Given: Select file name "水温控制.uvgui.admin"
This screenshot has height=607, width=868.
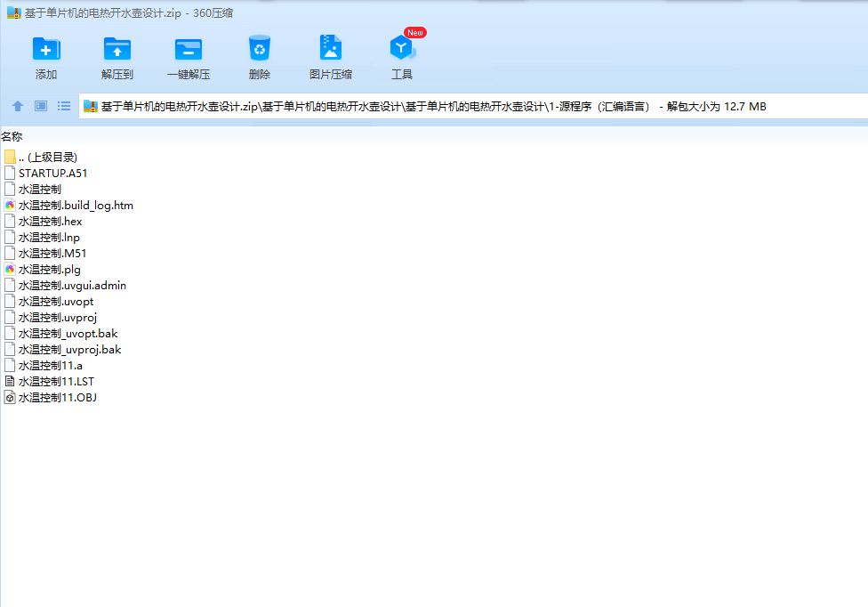Looking at the screenshot, I should click(x=72, y=285).
